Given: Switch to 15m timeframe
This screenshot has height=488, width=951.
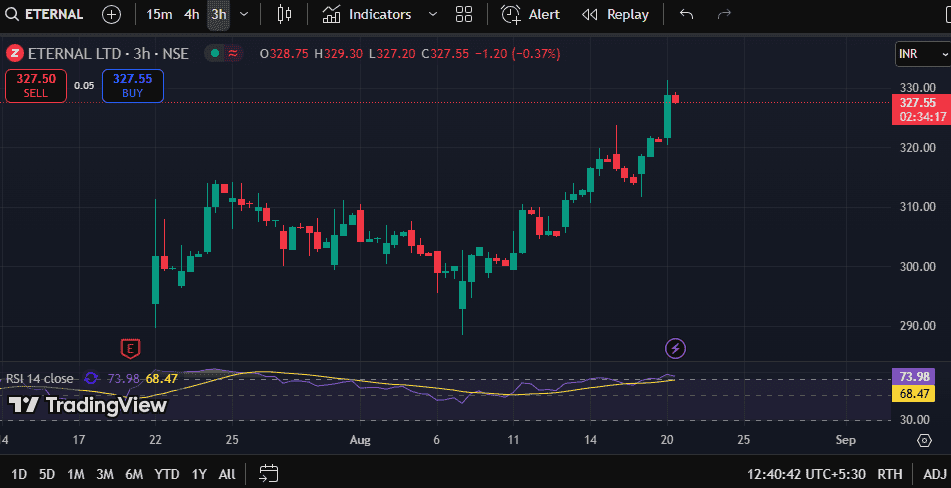Looking at the screenshot, I should pos(159,15).
